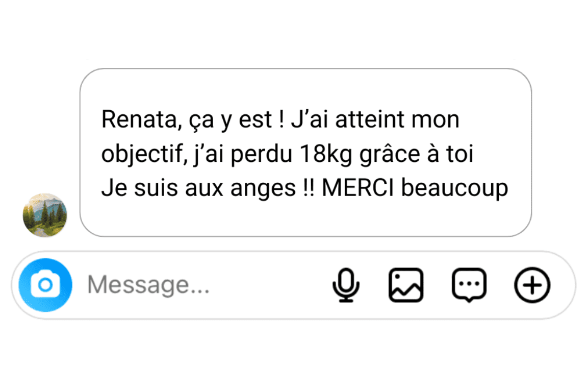Open the photo gallery picker icon

[x=406, y=285]
